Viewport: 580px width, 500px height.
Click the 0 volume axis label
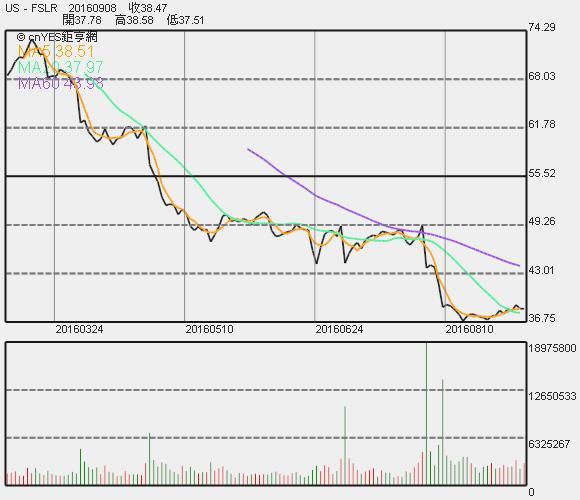532,492
